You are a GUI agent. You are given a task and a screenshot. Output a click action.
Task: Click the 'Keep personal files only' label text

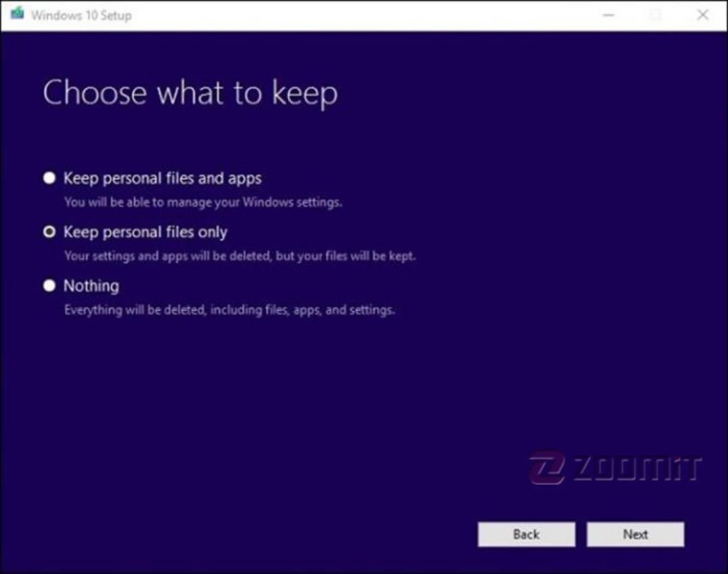click(146, 232)
